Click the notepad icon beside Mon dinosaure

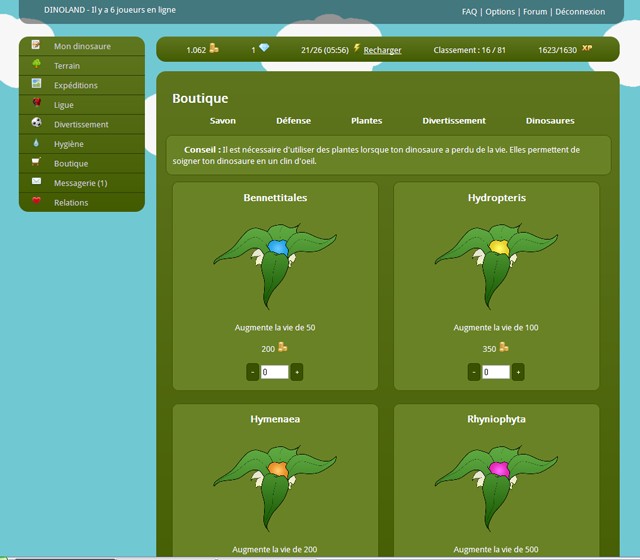click(36, 45)
